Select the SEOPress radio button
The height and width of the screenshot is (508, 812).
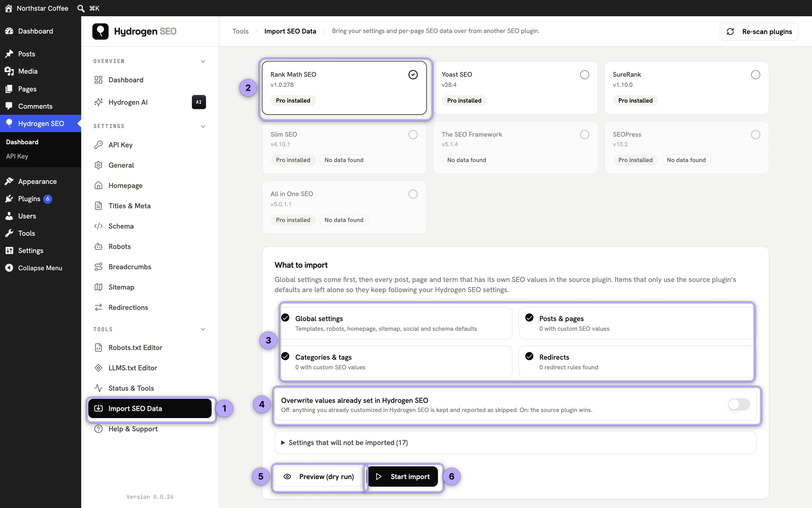[756, 135]
